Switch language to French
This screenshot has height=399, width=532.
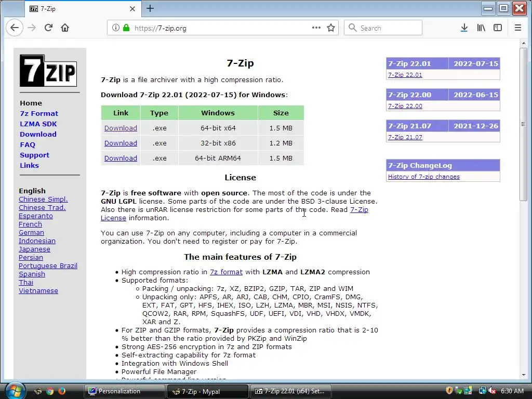30,224
